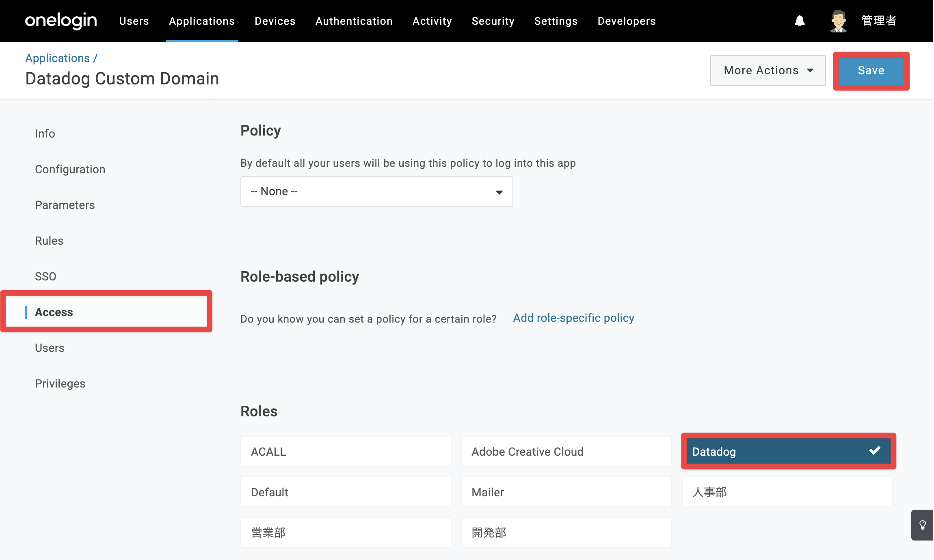This screenshot has height=560, width=934.
Task: Expand the More Actions dropdown
Action: tap(768, 71)
